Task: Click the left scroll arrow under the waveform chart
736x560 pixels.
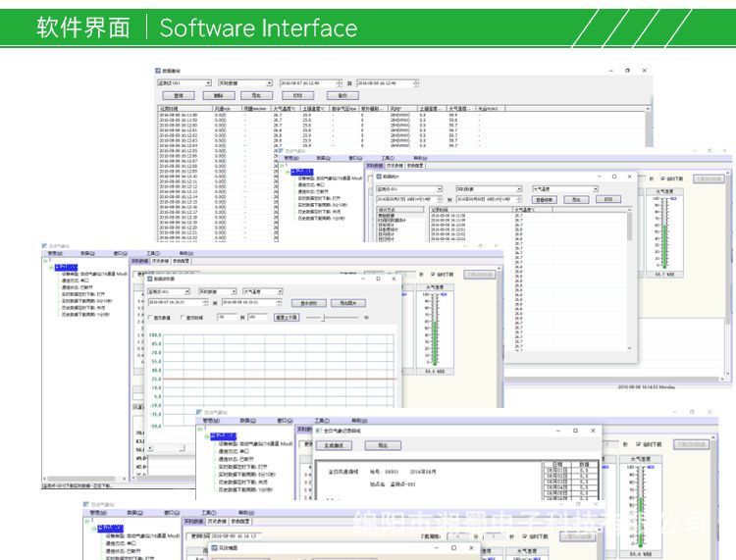Action: pos(150,448)
